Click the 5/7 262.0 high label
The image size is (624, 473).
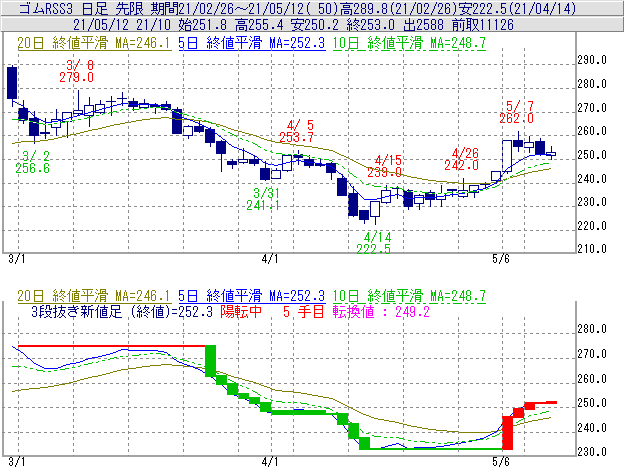coord(517,112)
